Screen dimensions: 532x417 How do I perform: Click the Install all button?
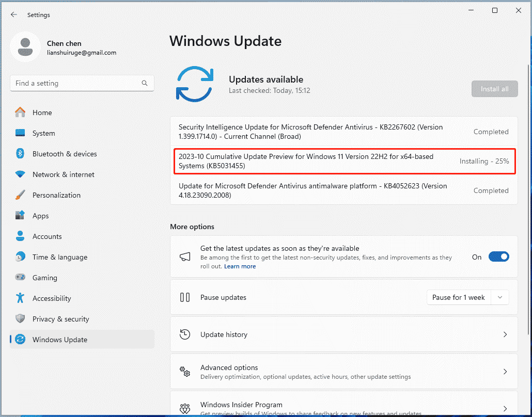494,89
